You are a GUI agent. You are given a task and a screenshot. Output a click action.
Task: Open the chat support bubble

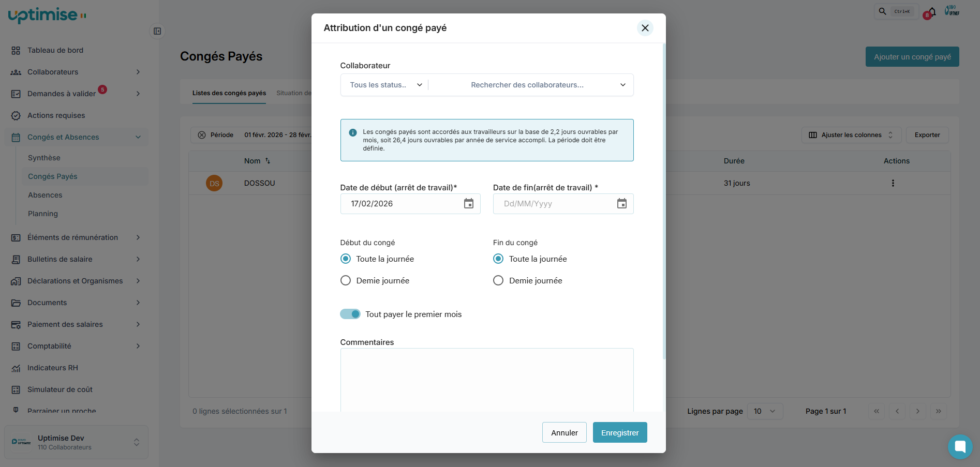tap(960, 446)
